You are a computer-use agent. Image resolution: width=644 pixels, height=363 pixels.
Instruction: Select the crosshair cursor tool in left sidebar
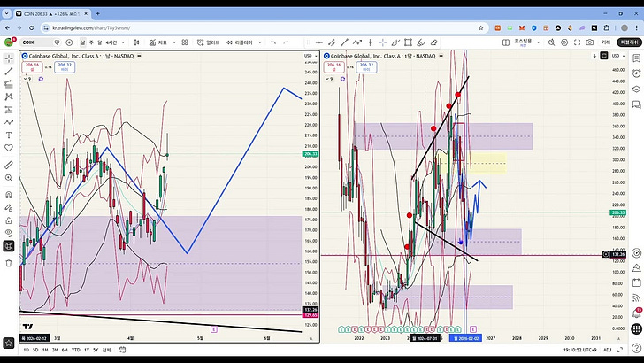click(x=9, y=58)
